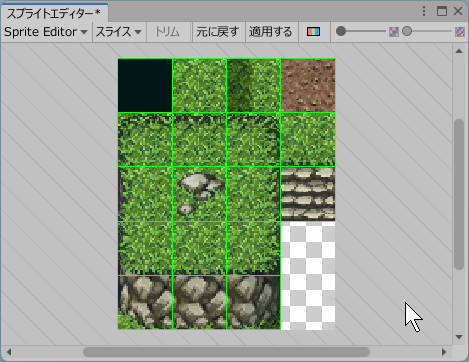This screenshot has height=362, width=469.
Task: Click the horizontal scrollbar left arrow
Action: point(9,352)
